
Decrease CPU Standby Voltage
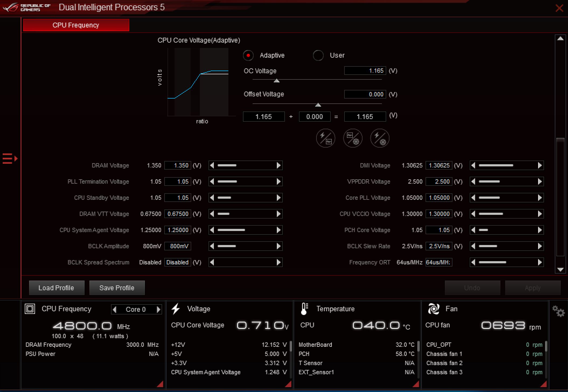coord(212,198)
